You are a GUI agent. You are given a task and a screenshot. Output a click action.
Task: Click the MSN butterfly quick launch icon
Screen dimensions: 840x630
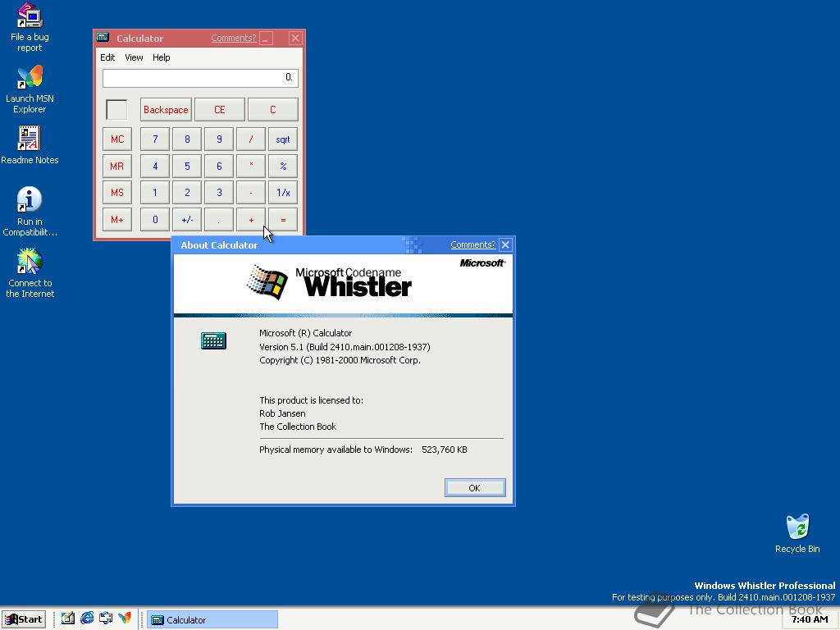pos(125,619)
